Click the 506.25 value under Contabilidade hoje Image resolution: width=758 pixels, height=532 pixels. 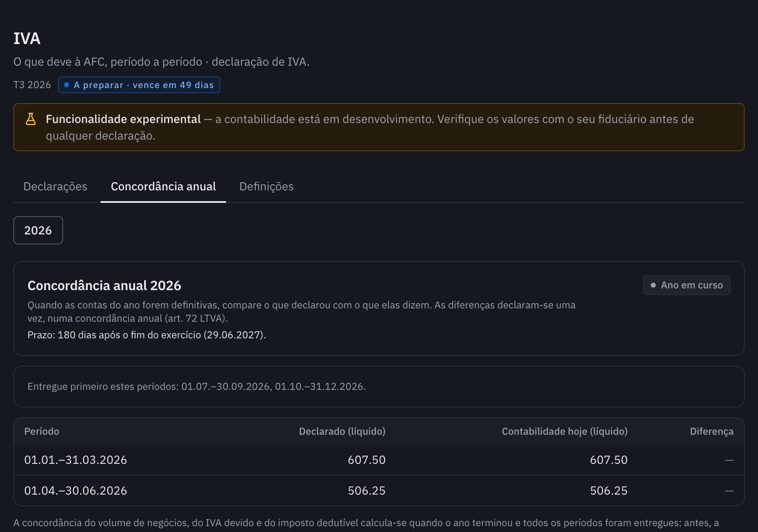coord(609,490)
